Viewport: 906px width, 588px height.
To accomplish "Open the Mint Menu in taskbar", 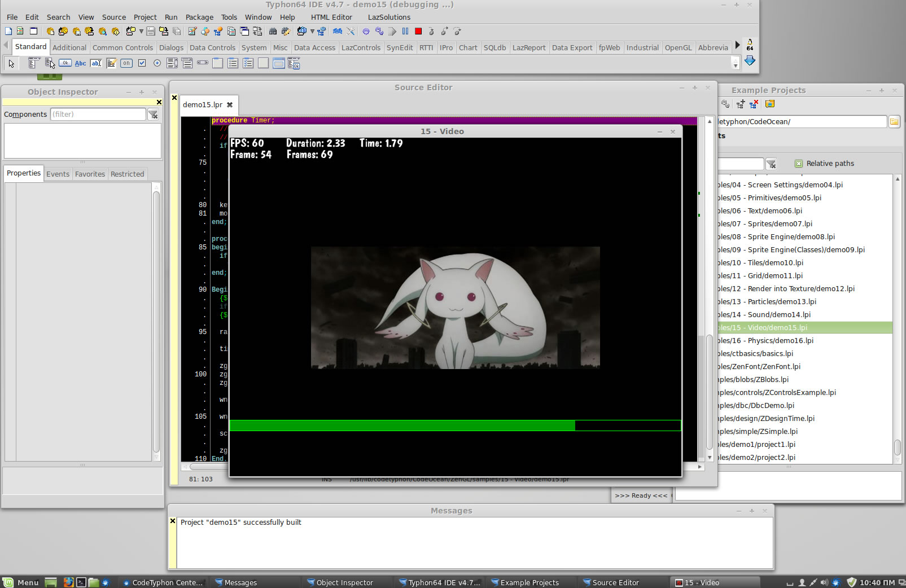I will pyautogui.click(x=21, y=582).
